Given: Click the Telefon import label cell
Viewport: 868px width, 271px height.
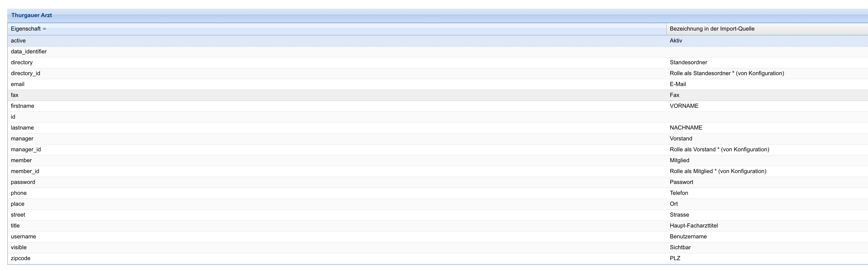Looking at the screenshot, I should (679, 193).
